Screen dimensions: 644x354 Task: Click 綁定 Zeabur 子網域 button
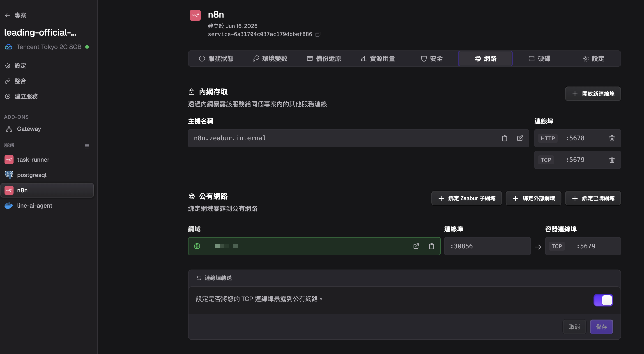[467, 198]
